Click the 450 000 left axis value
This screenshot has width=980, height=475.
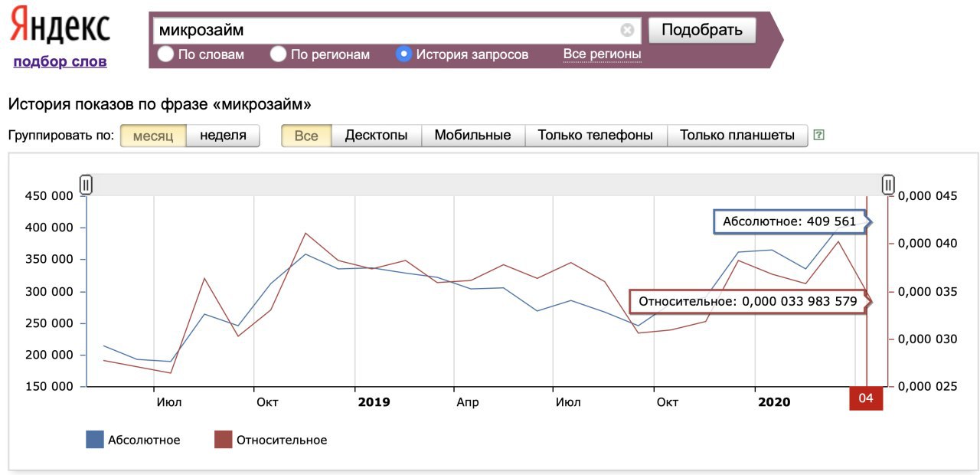(49, 196)
